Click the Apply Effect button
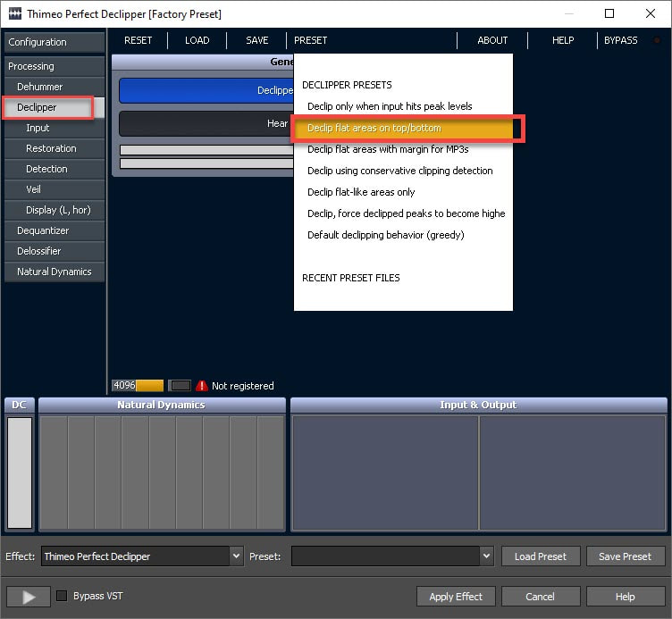672x619 pixels. tap(456, 597)
